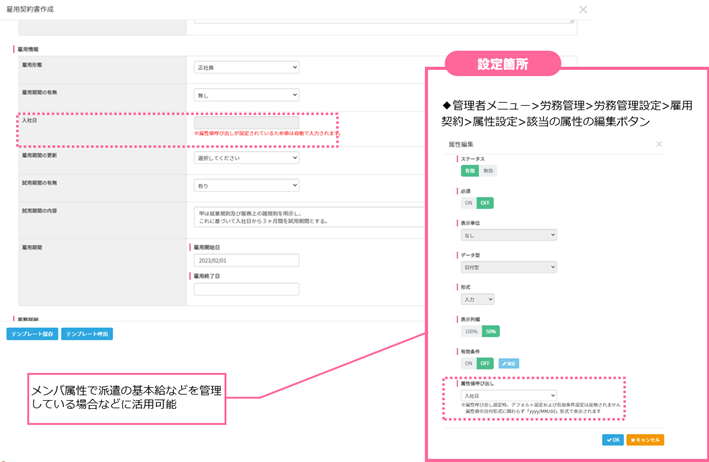Close the 属性編集 dialog with its X
Viewport: 709px width, 462px height.
coord(659,144)
